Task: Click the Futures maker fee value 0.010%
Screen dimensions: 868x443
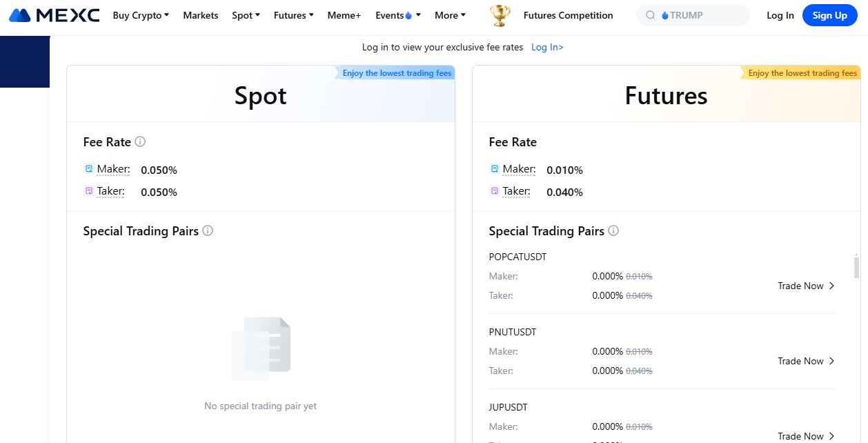Action: point(564,170)
